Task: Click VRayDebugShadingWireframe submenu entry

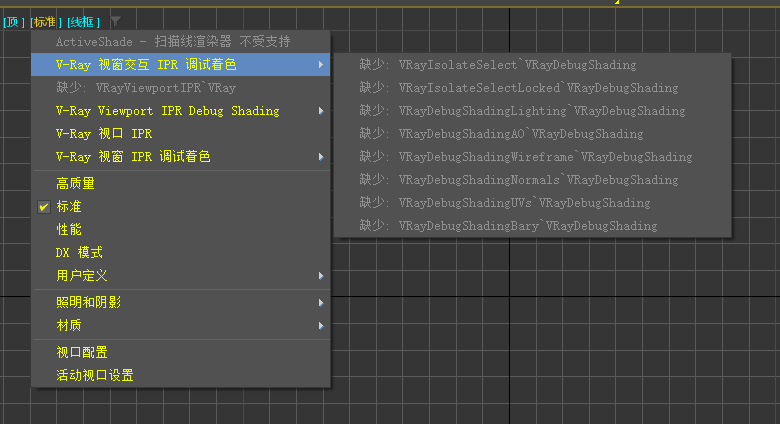Action: pos(532,157)
